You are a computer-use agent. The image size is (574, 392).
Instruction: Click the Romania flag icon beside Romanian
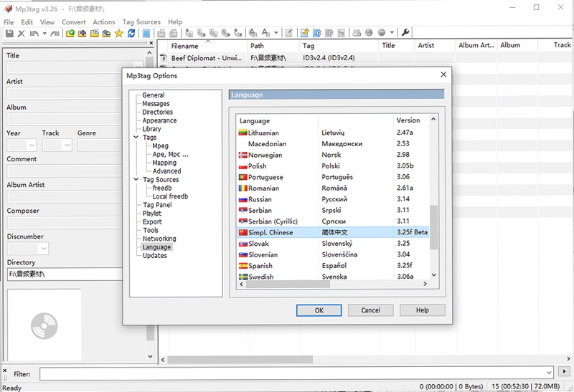coord(243,188)
